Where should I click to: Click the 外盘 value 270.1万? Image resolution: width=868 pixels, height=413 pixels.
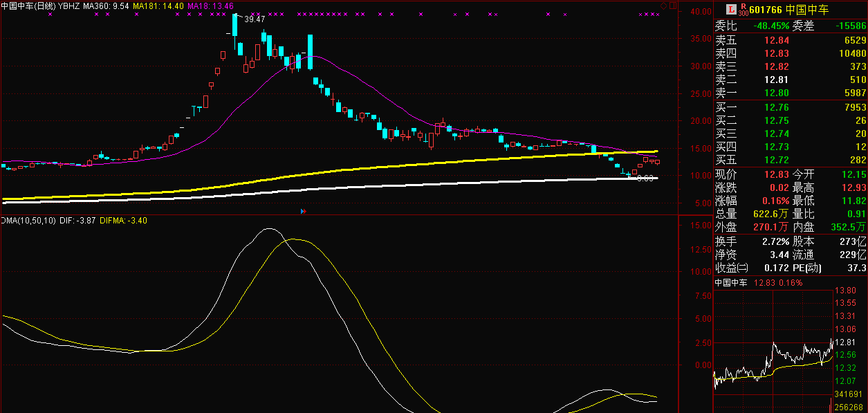(x=772, y=227)
